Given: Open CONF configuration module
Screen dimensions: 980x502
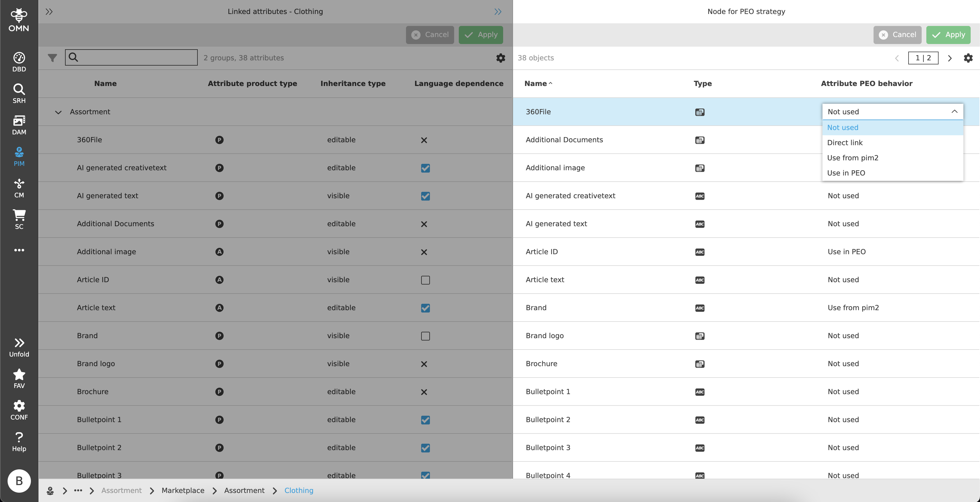Looking at the screenshot, I should 19,410.
